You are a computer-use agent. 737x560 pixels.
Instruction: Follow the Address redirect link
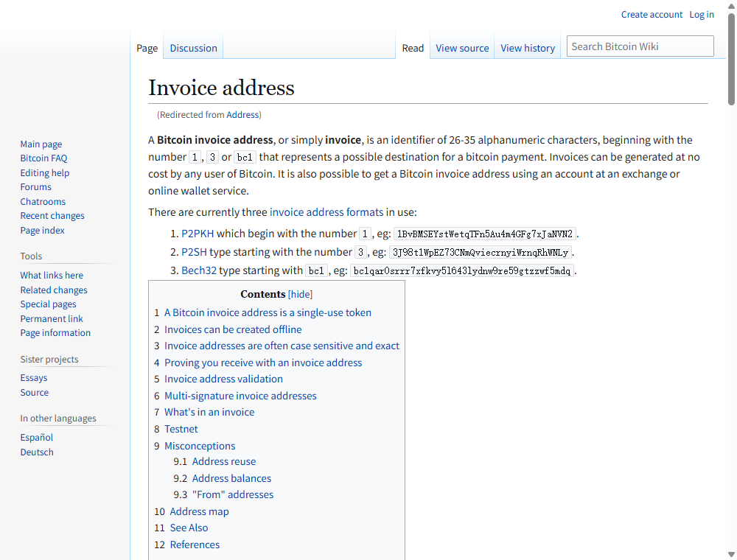[x=242, y=115]
